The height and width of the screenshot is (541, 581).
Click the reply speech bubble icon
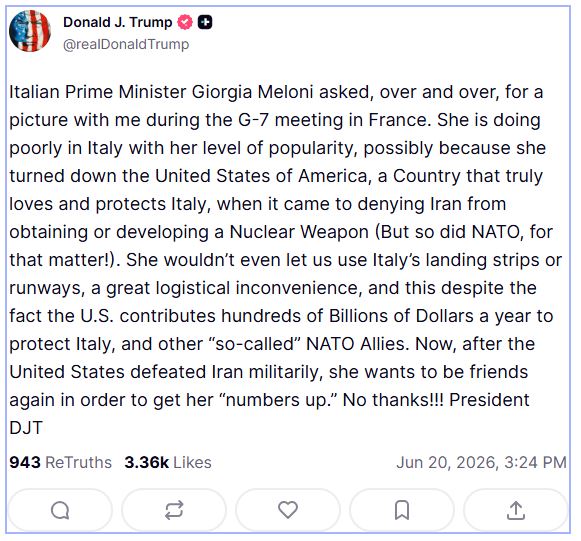click(60, 510)
